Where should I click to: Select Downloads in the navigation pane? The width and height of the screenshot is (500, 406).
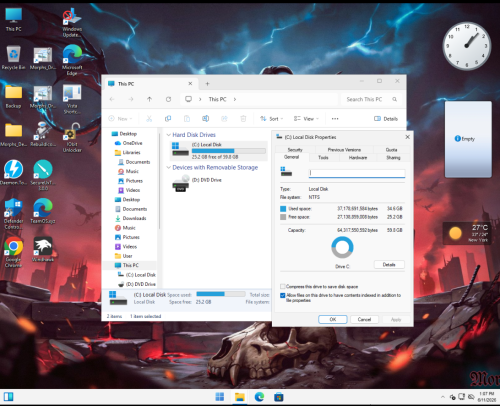pos(131,218)
